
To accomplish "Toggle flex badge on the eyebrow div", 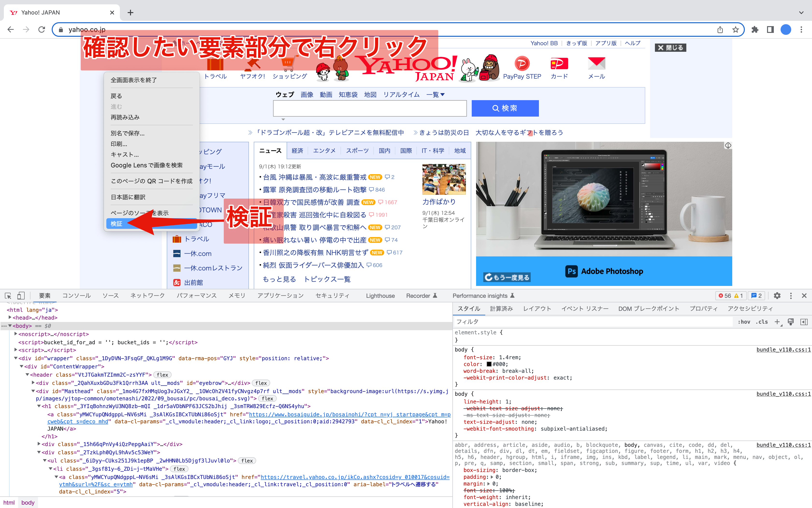I will pyautogui.click(x=261, y=383).
